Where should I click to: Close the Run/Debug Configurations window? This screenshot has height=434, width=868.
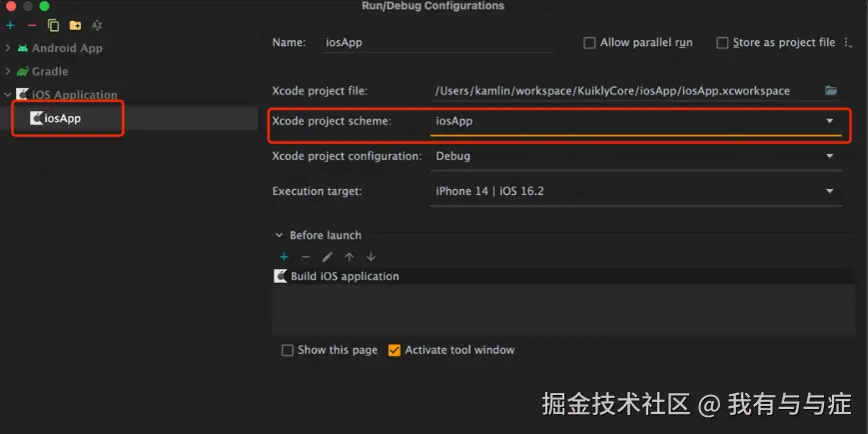11,6
